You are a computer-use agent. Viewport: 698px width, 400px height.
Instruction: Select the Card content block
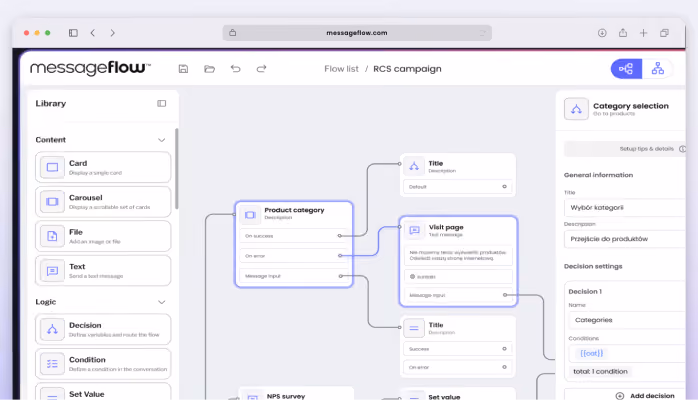pyautogui.click(x=103, y=167)
